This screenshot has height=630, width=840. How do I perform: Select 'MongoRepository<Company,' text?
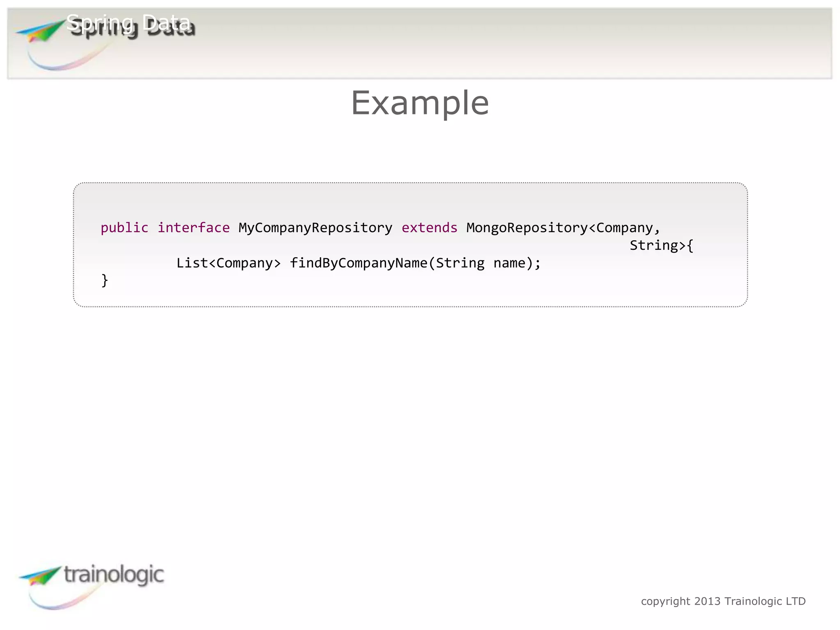coord(564,228)
